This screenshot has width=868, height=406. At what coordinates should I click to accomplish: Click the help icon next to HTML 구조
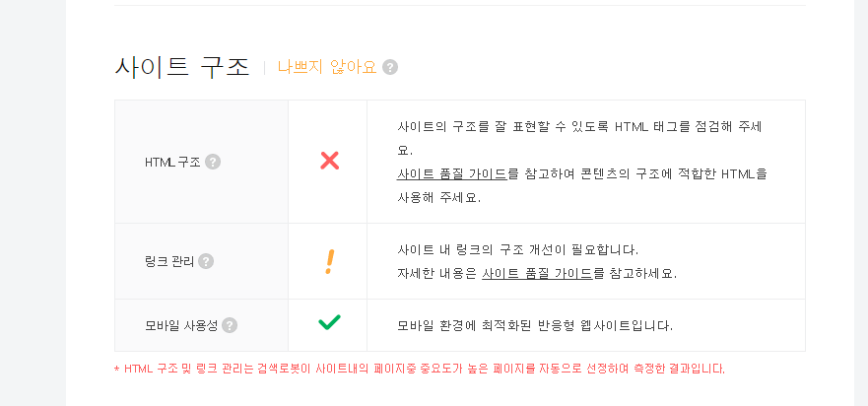pyautogui.click(x=213, y=162)
